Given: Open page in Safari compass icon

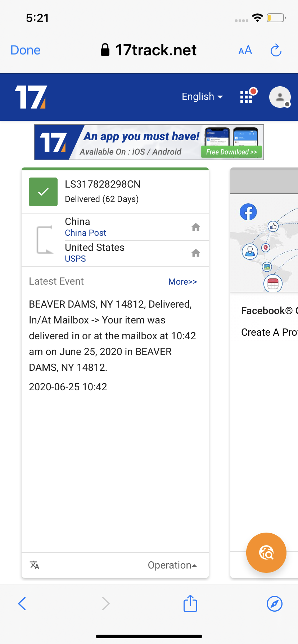Looking at the screenshot, I should [275, 603].
